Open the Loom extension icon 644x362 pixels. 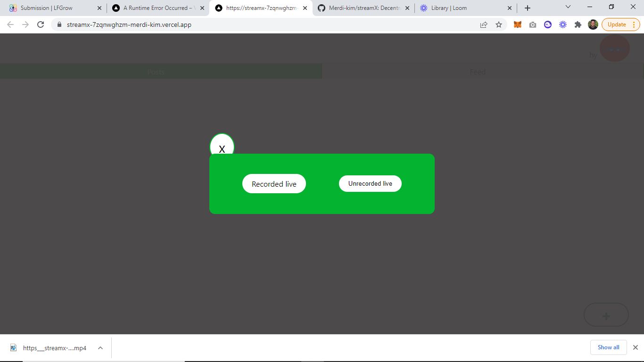[563, 25]
